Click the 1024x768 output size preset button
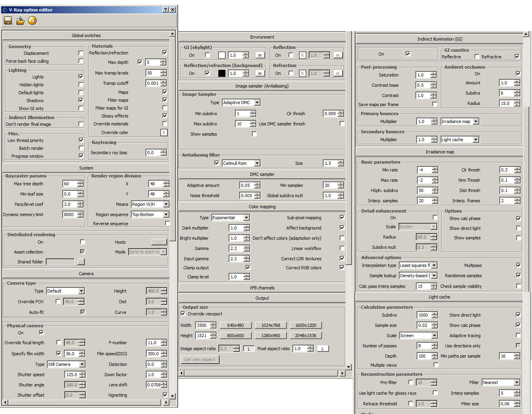The height and width of the screenshot is (414, 532). (271, 325)
